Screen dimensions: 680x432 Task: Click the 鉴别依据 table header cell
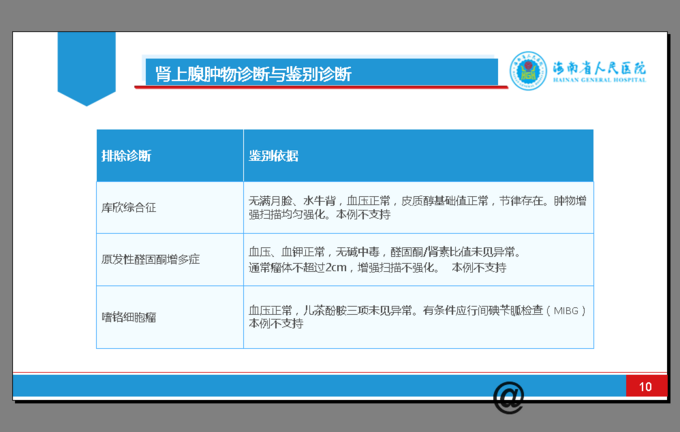273,156
